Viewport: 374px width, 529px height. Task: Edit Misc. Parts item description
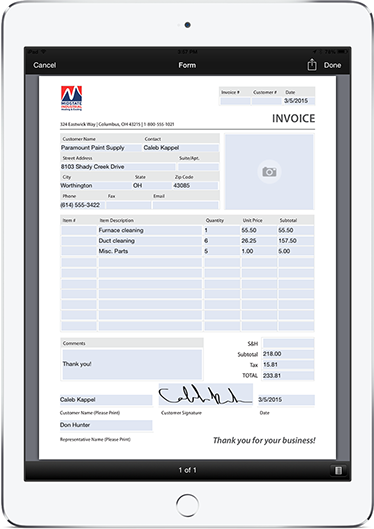click(x=150, y=251)
